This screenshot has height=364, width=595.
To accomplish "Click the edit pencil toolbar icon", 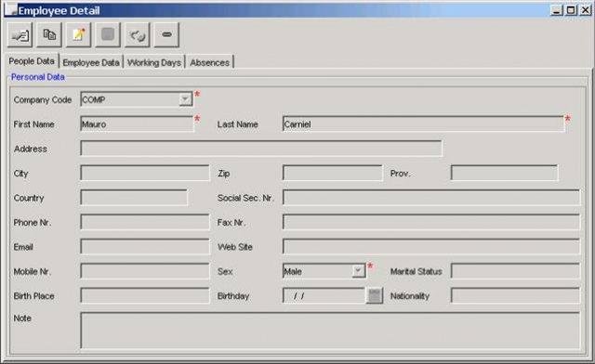I will point(78,35).
